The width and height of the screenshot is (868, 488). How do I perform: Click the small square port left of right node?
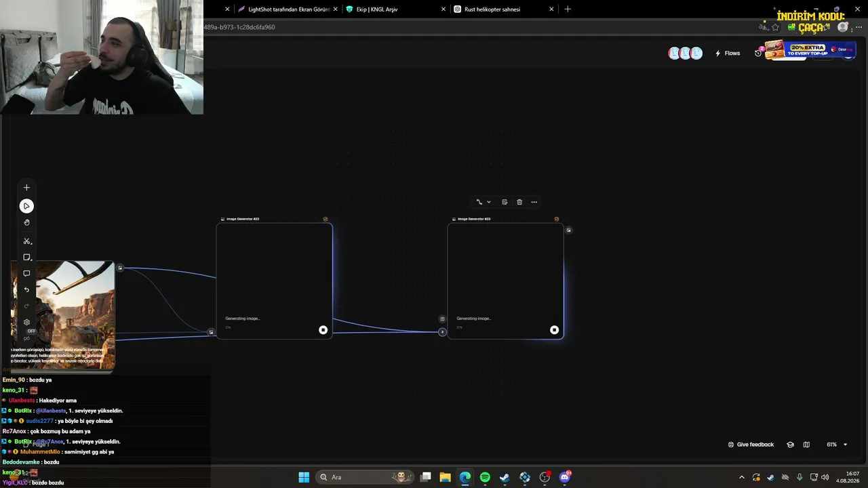coord(442,319)
